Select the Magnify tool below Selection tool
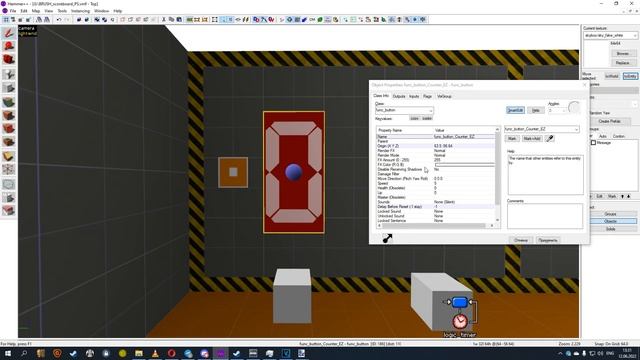 click(x=9, y=46)
